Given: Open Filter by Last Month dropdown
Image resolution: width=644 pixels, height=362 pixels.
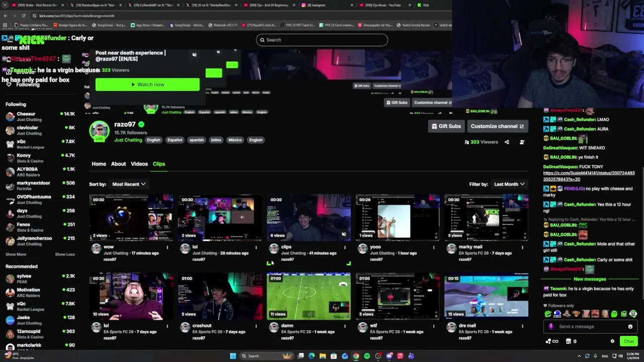Looking at the screenshot, I should click(x=509, y=184).
